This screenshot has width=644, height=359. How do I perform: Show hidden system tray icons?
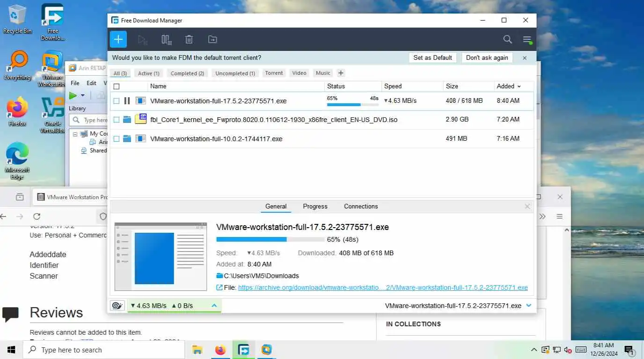[534, 350]
